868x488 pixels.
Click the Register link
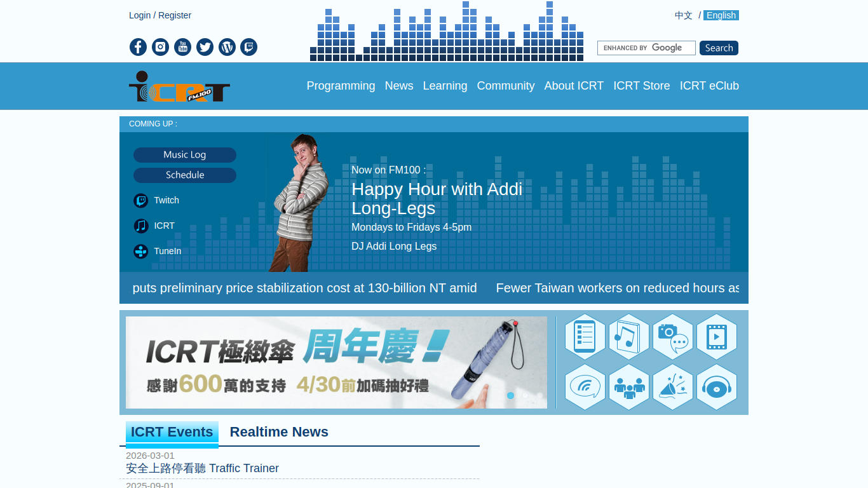[x=175, y=15]
